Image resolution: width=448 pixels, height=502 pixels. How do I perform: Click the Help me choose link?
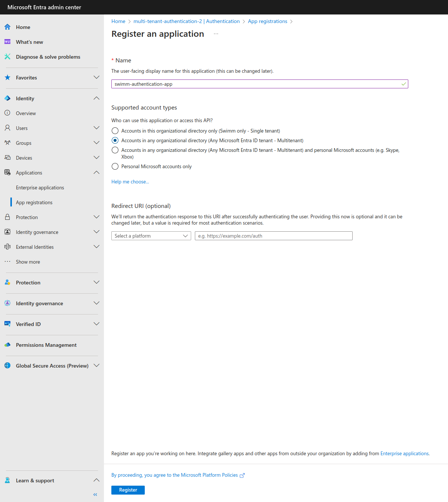pos(130,182)
